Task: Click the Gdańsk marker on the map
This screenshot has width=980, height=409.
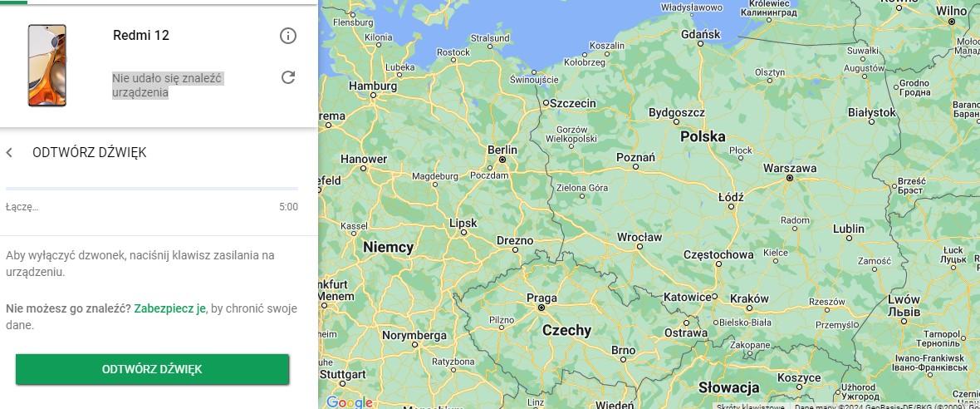Action: pyautogui.click(x=700, y=44)
